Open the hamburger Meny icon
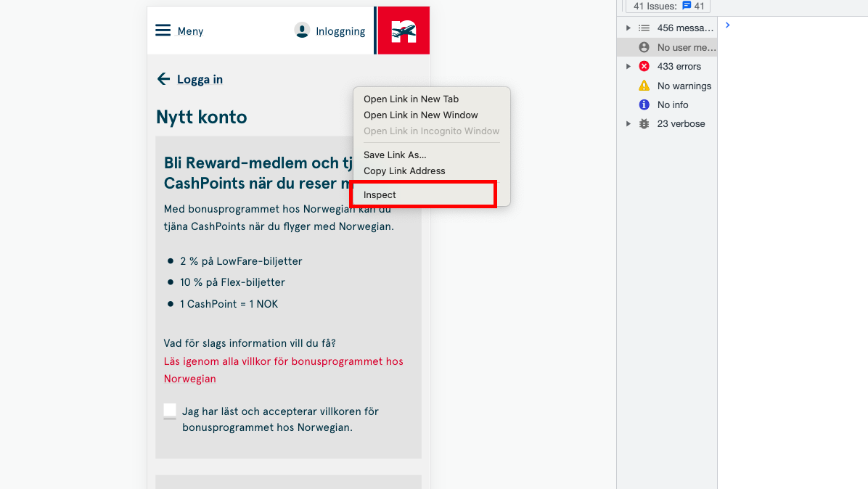Viewport: 868px width, 489px height. point(163,30)
